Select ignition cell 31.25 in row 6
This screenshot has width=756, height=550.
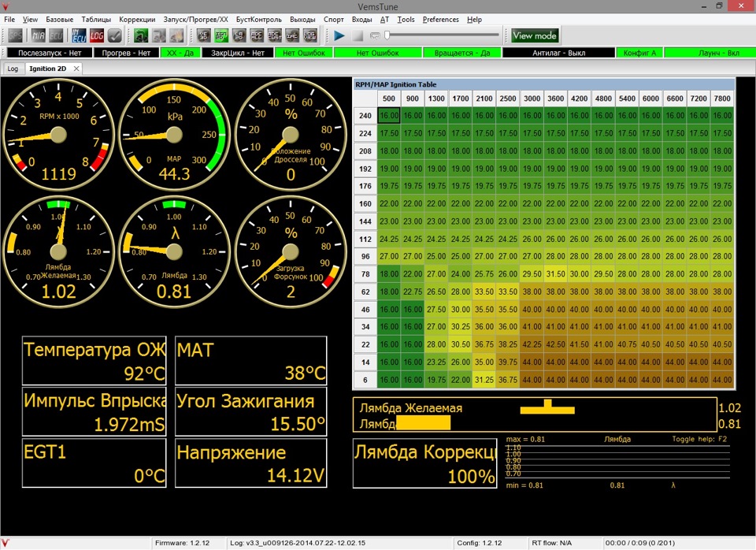click(x=484, y=380)
